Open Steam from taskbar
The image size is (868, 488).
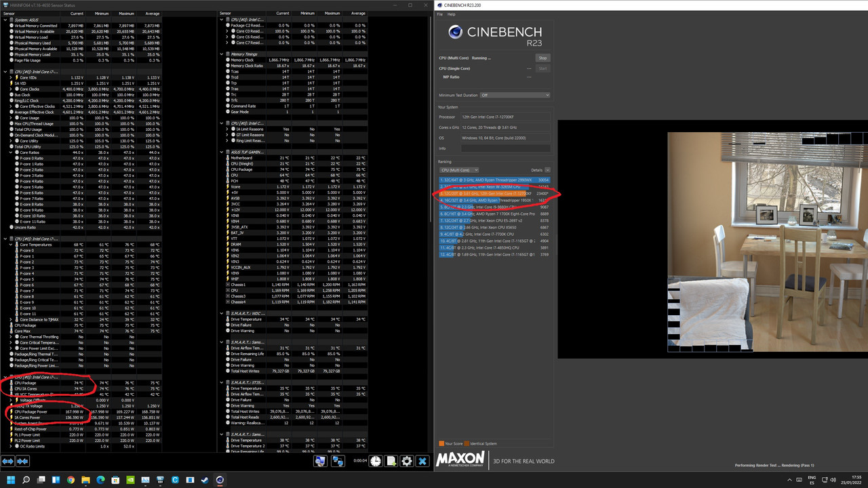205,480
